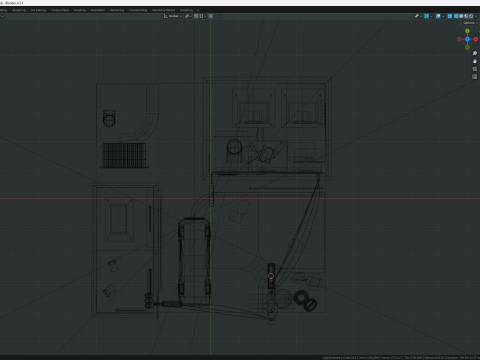Open the Animation workspace tab
Image resolution: width=480 pixels, height=360 pixels.
(x=98, y=10)
